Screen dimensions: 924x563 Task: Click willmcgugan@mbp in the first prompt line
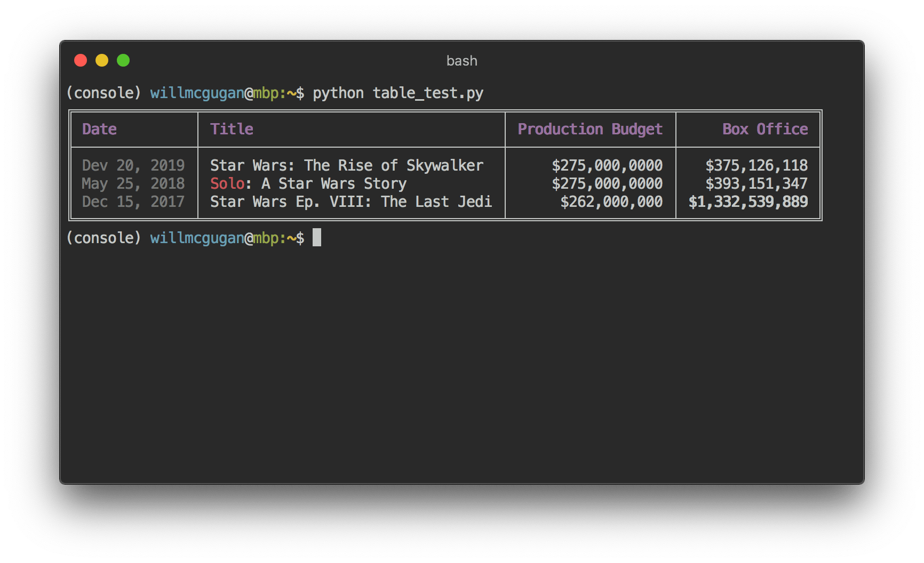pyautogui.click(x=214, y=93)
